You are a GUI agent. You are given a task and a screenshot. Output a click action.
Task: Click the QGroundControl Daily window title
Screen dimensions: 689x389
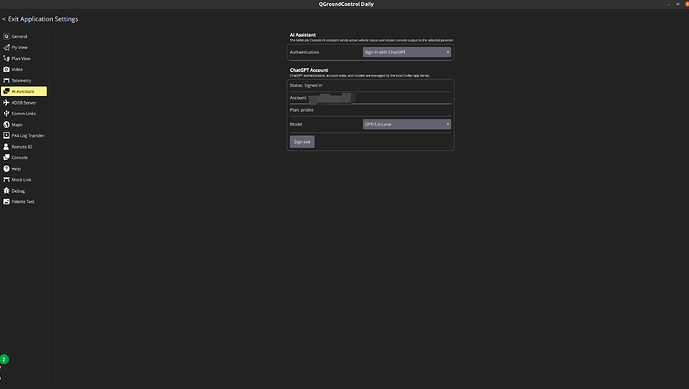[346, 4]
